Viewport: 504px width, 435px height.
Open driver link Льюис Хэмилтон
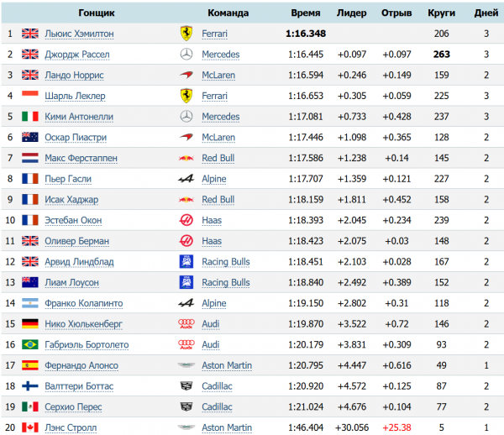click(79, 34)
